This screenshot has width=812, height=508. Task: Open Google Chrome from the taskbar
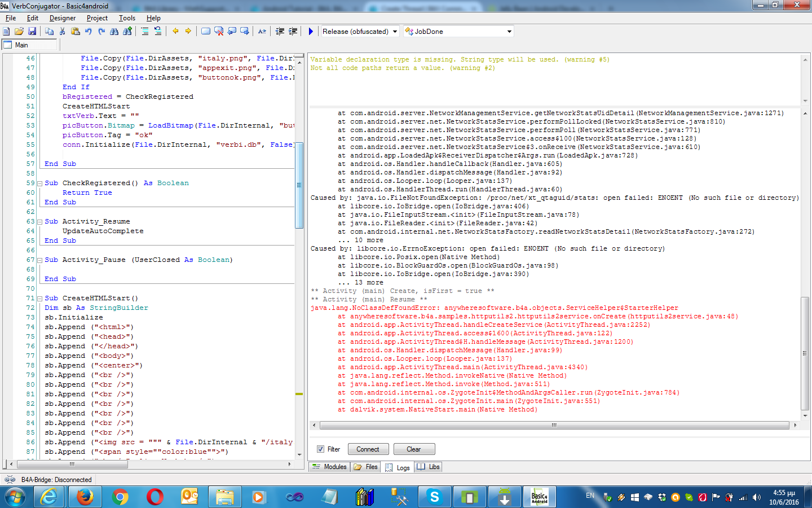pyautogui.click(x=120, y=497)
